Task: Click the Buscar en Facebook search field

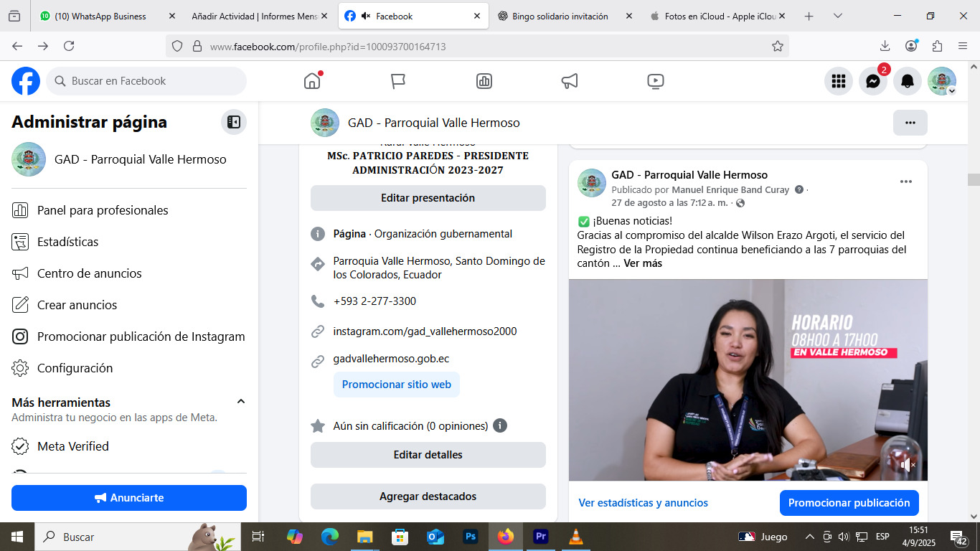Action: 147,81
